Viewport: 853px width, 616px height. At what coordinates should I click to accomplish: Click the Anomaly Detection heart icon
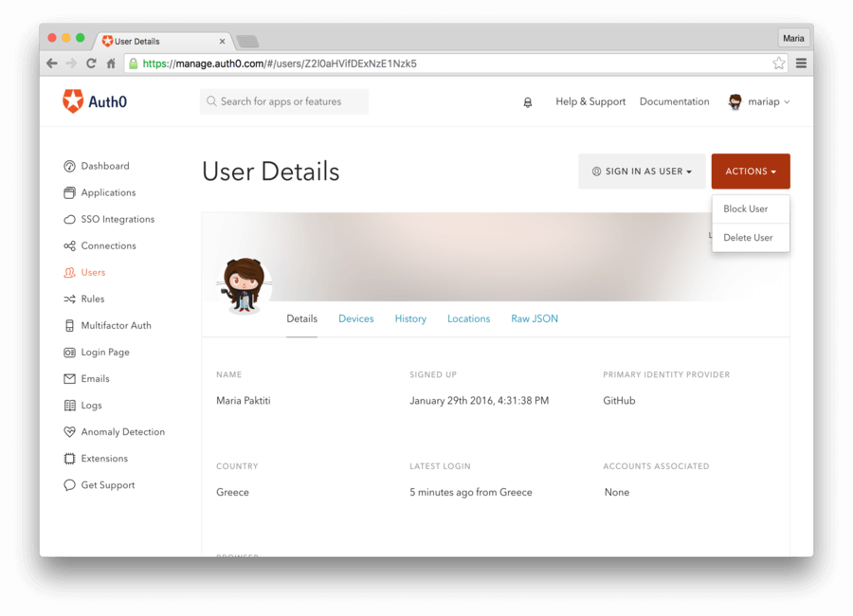pos(69,432)
